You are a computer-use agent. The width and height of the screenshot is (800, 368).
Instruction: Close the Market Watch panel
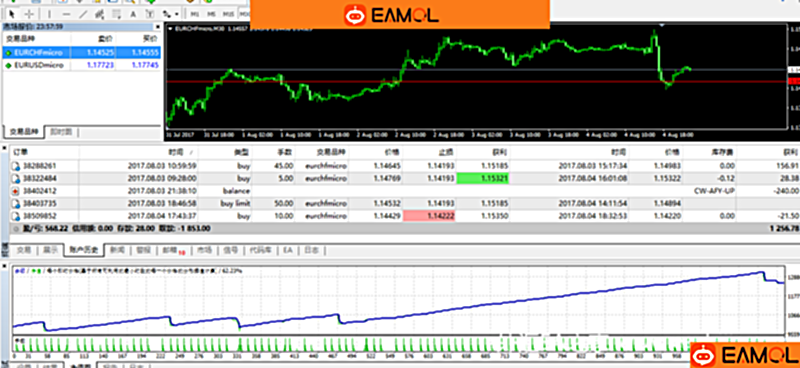(158, 27)
